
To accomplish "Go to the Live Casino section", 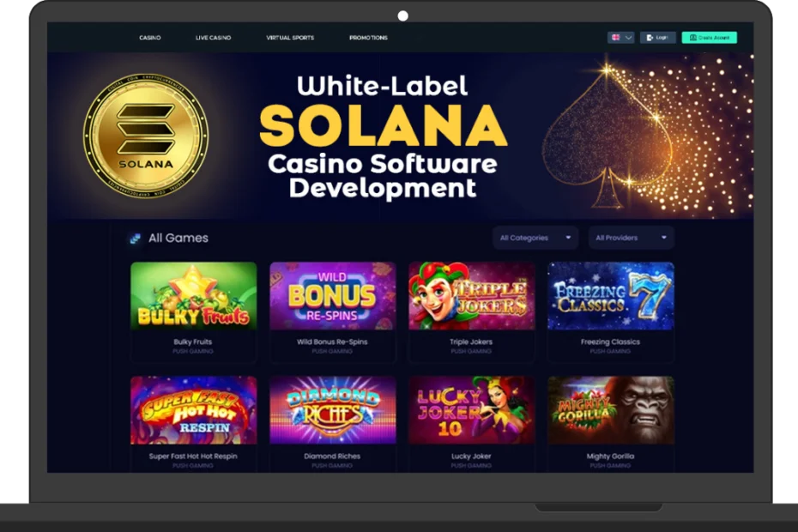I will 214,38.
